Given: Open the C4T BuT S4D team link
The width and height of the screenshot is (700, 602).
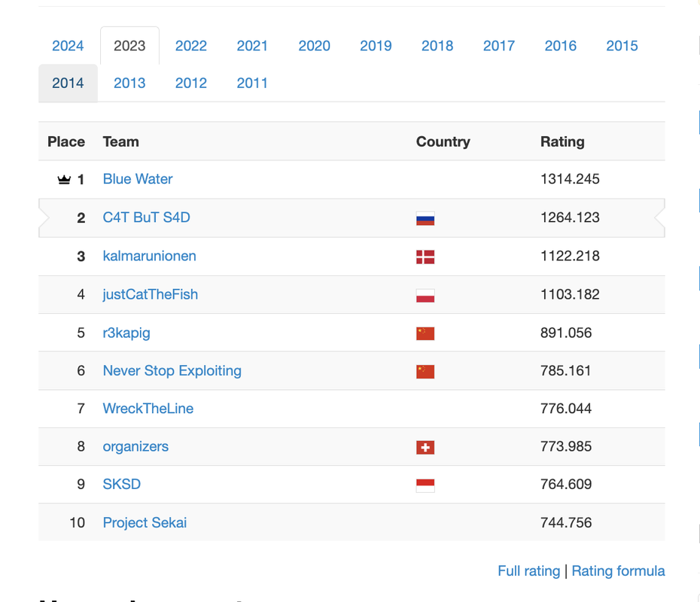Looking at the screenshot, I should click(147, 217).
